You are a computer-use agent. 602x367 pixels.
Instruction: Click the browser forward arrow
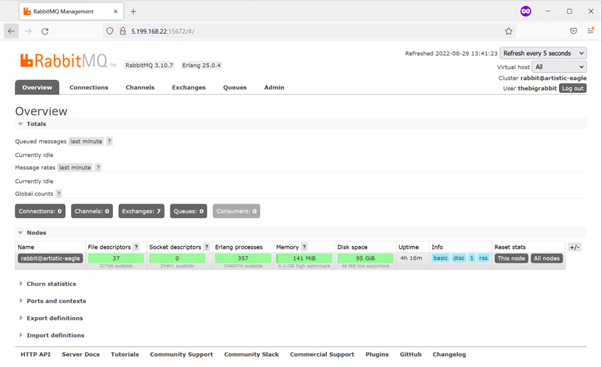coord(28,31)
